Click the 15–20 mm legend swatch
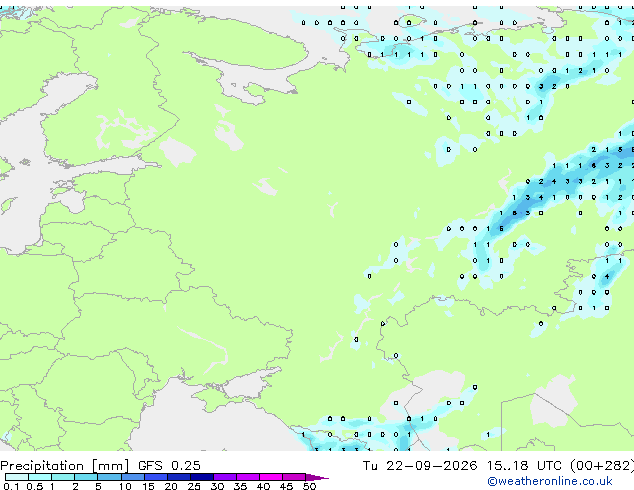634x490 pixels. point(155,477)
